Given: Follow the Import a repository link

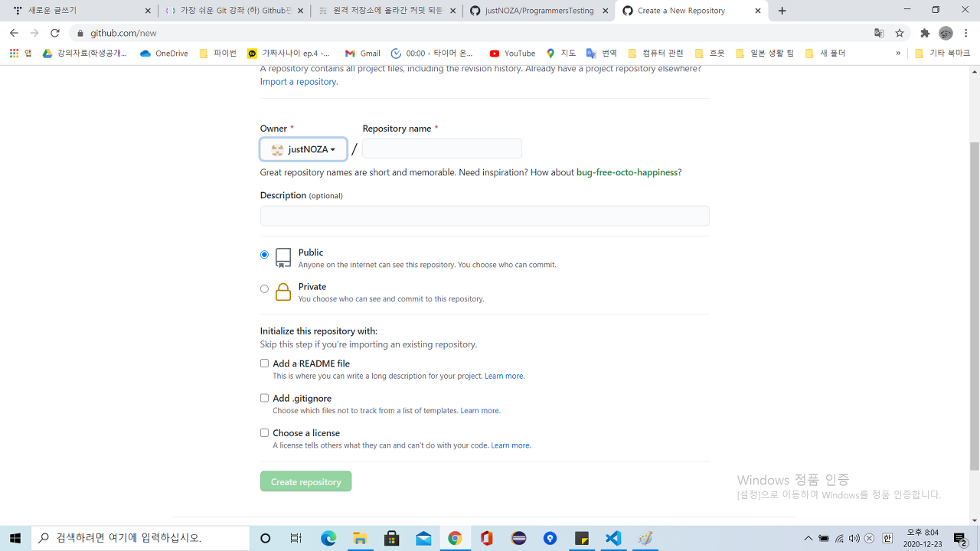Looking at the screenshot, I should coord(299,82).
